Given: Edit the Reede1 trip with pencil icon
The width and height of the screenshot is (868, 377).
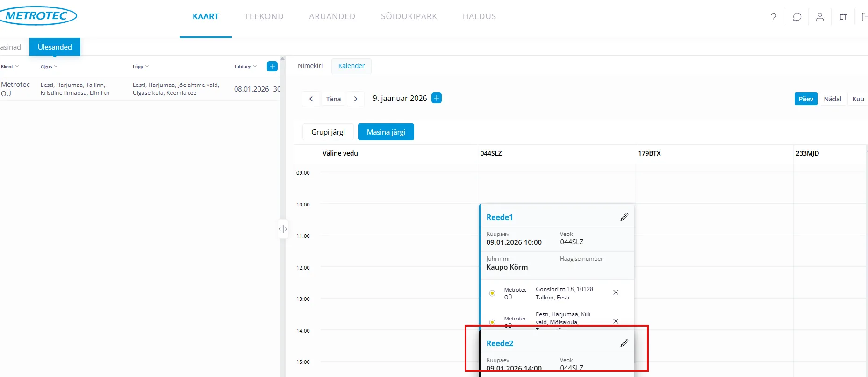Looking at the screenshot, I should [x=624, y=217].
